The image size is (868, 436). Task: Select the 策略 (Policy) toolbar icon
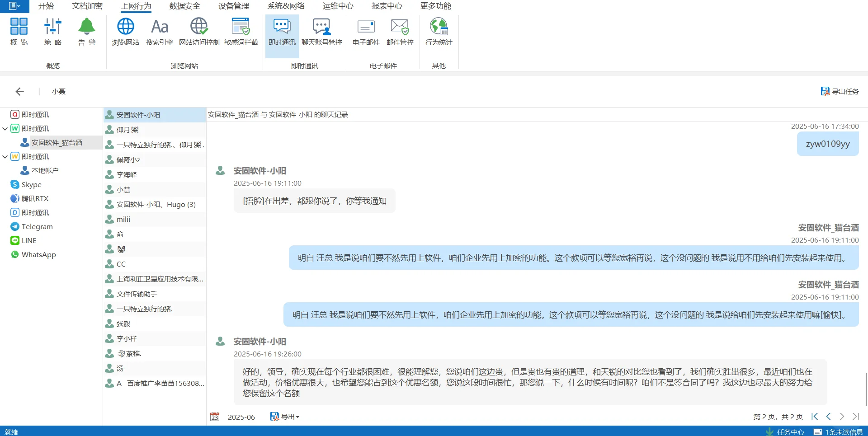tap(52, 31)
